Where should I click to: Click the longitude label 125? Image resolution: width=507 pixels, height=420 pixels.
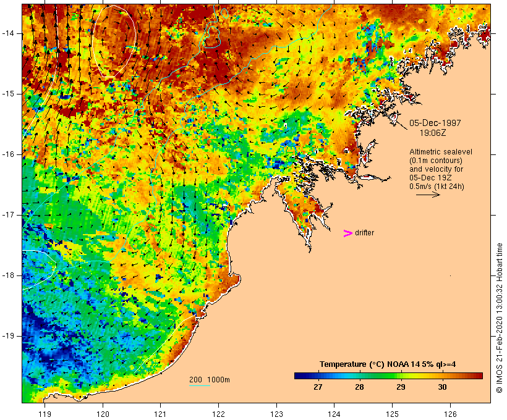[x=393, y=414]
